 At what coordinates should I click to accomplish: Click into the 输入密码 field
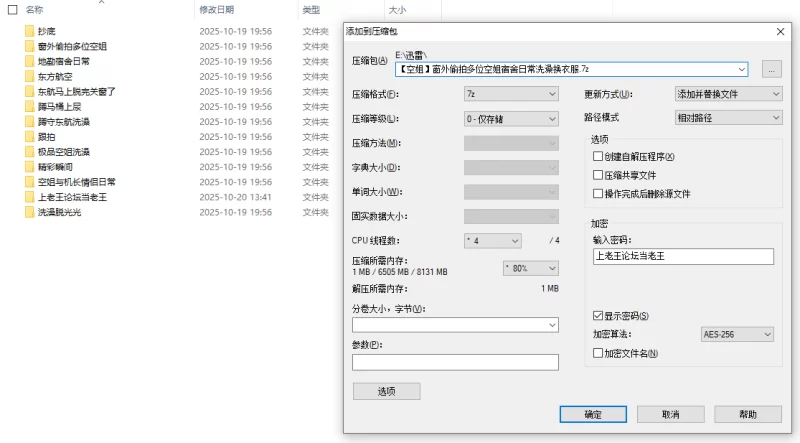(x=683, y=256)
